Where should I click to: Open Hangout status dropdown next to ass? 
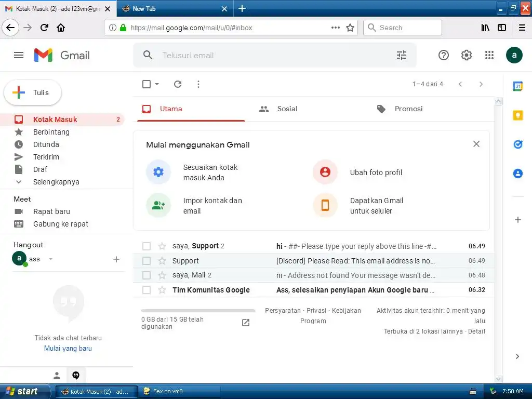click(x=50, y=259)
